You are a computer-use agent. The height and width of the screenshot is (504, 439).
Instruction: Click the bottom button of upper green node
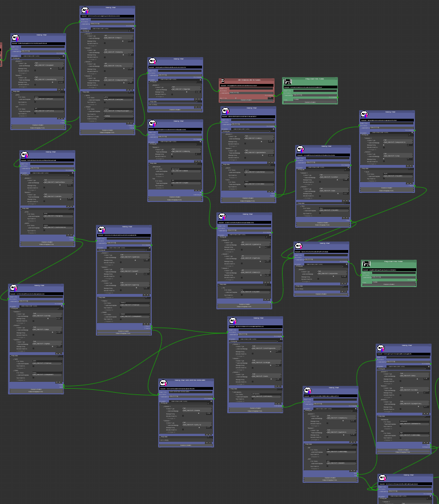[310, 102]
